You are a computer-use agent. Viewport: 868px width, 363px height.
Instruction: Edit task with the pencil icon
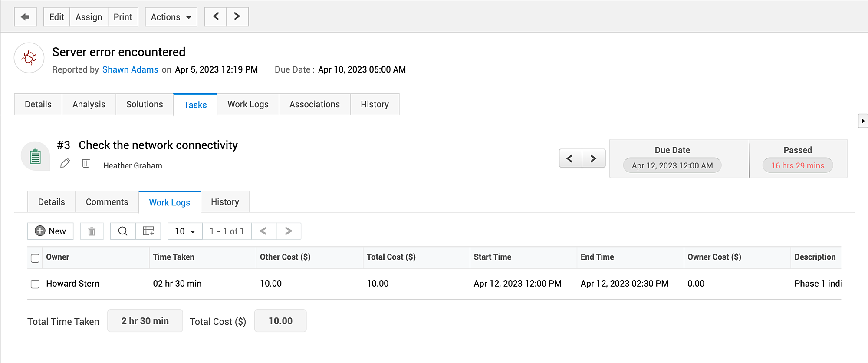point(65,163)
